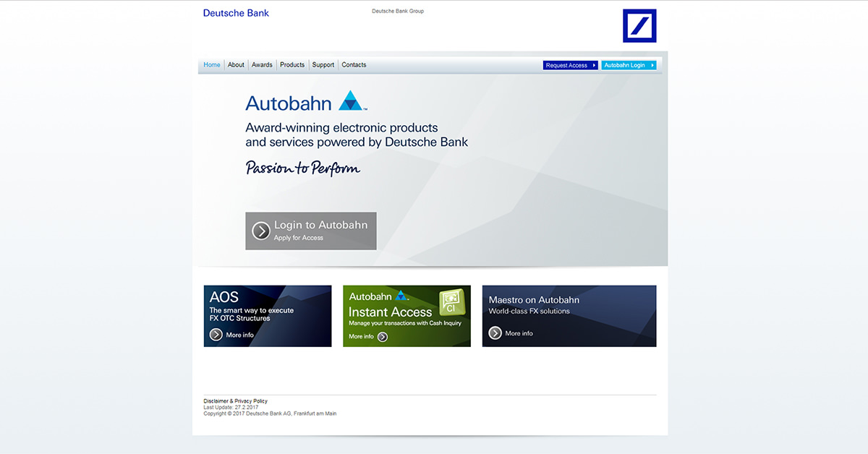
Task: Open the Maestro on Autobahn banner
Action: click(569, 315)
